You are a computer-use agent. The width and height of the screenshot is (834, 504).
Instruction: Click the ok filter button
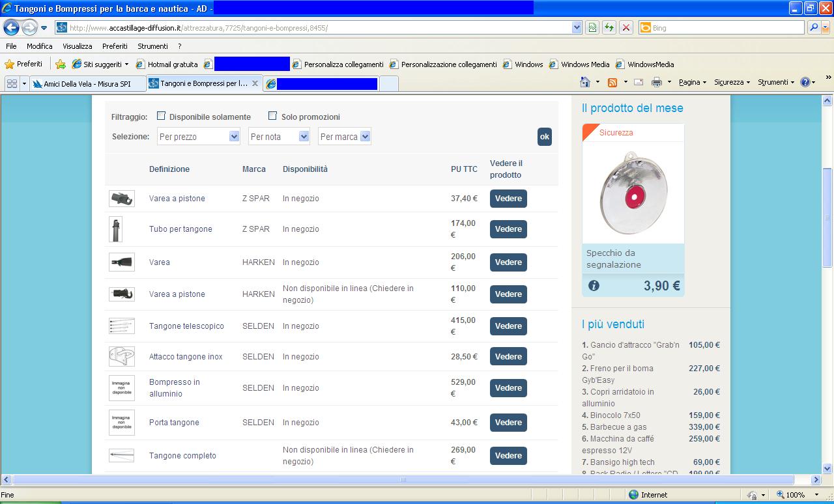click(545, 137)
